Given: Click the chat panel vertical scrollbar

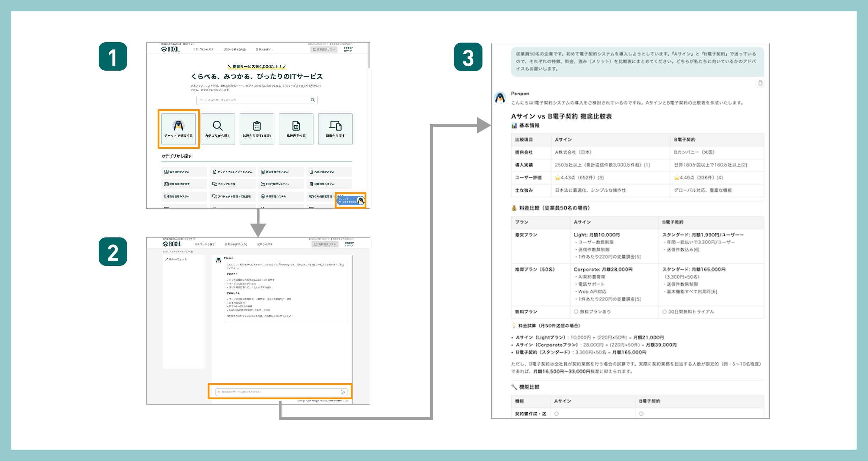Looking at the screenshot, I should (x=353, y=319).
